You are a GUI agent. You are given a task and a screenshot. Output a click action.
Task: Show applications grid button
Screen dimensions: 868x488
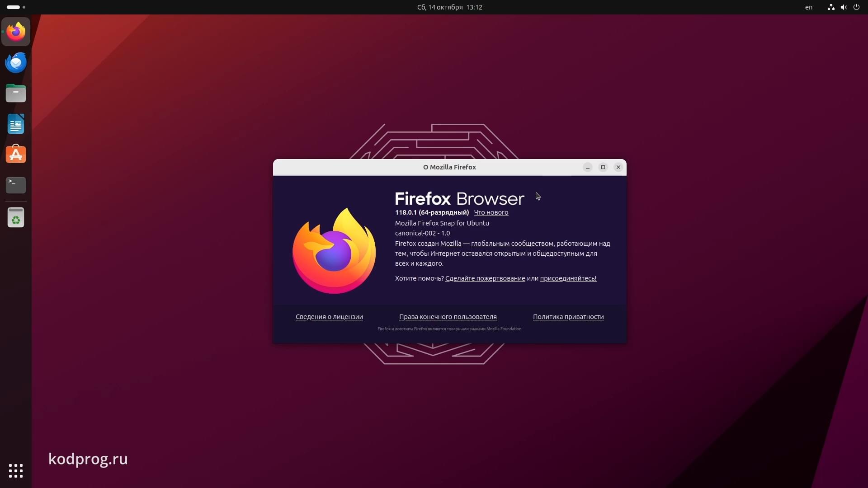[16, 471]
